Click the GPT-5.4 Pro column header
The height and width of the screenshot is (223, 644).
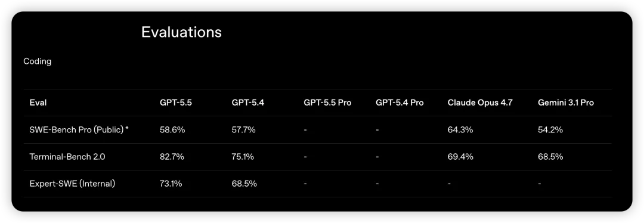pos(399,103)
